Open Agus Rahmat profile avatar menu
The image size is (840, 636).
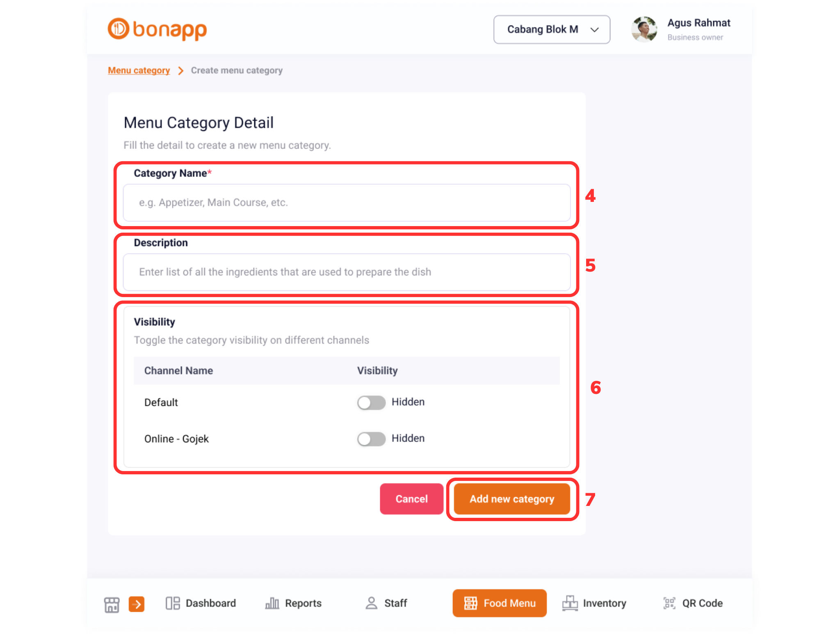pos(644,30)
